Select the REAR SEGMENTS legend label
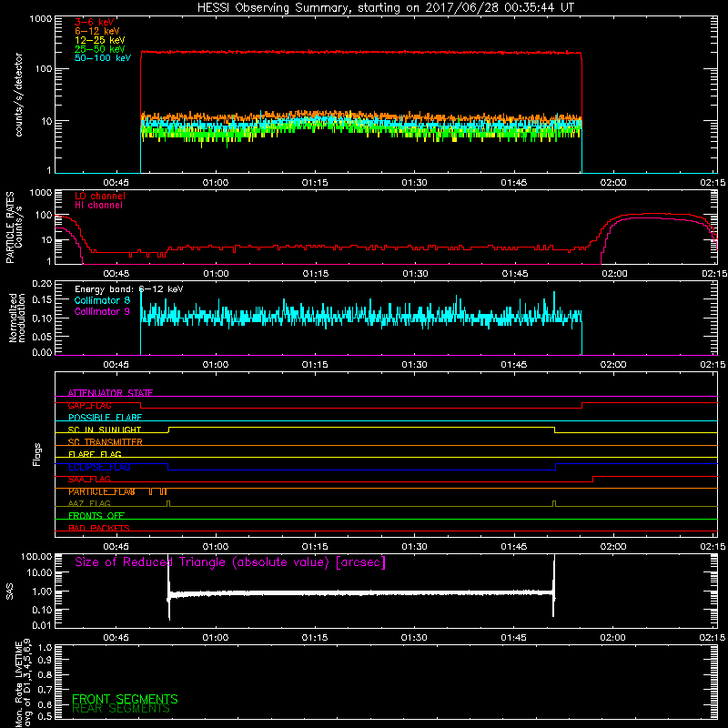Screen dimensions: 728x728 [x=121, y=709]
